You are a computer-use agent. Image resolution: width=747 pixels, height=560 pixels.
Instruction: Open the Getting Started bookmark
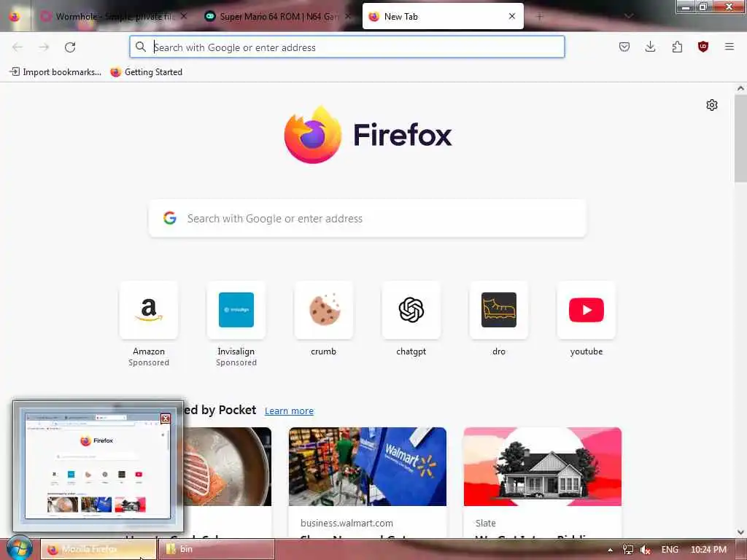[146, 72]
